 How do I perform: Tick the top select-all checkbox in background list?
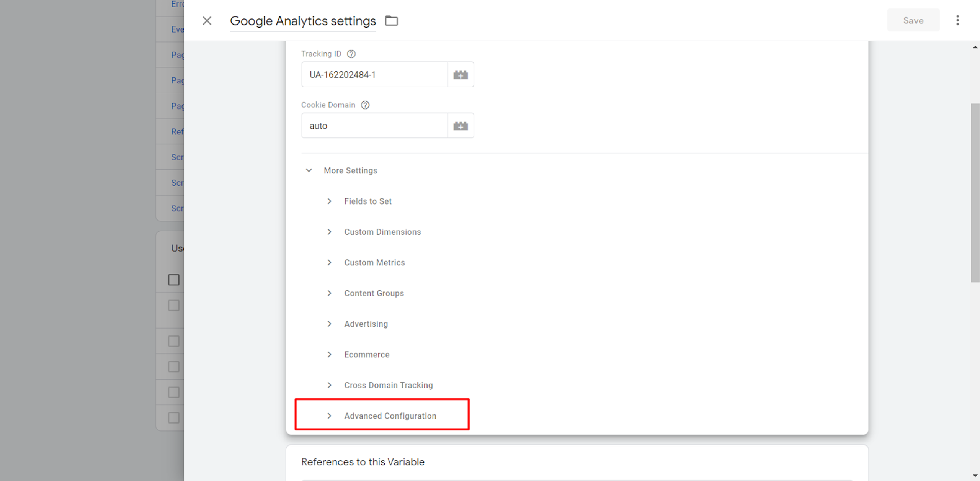[174, 280]
